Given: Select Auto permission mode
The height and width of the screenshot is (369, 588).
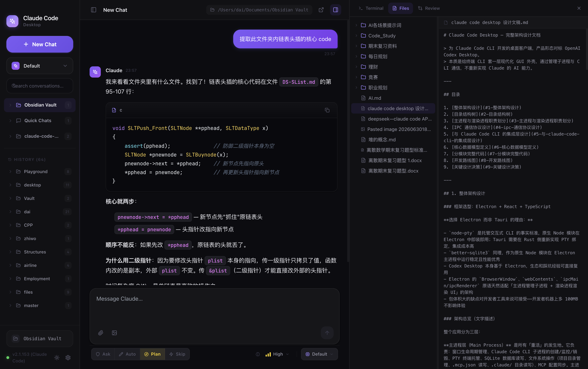Looking at the screenshot, I should tap(127, 354).
